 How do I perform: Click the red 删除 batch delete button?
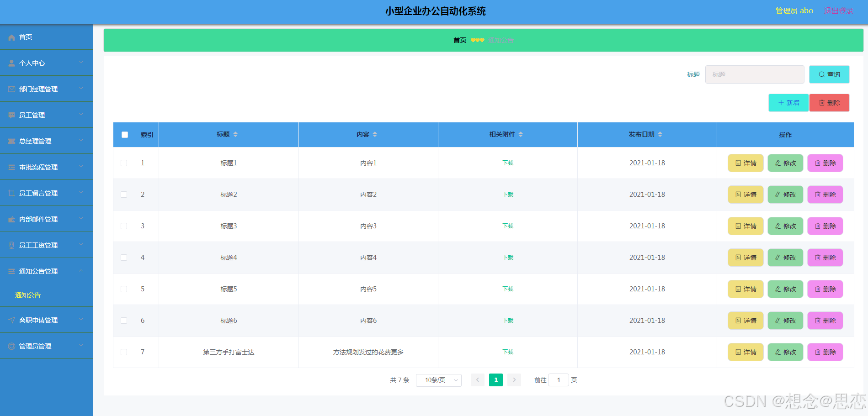[x=829, y=103]
